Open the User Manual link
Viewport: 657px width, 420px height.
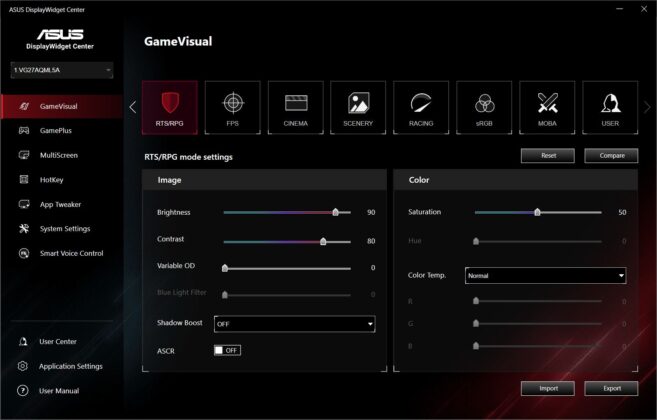pos(59,391)
